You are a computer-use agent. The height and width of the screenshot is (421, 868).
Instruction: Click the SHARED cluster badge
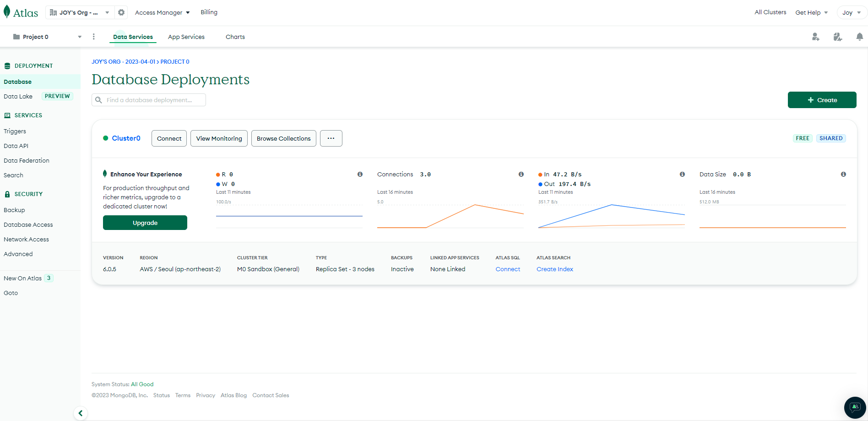point(831,138)
